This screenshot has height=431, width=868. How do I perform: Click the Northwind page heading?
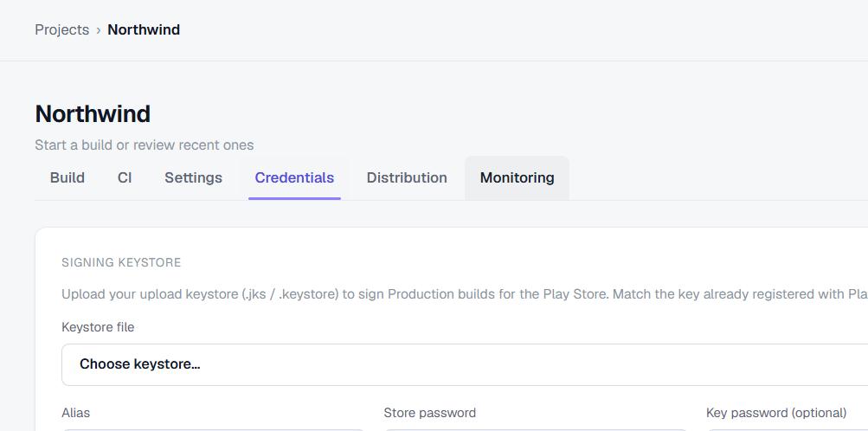[x=93, y=113]
